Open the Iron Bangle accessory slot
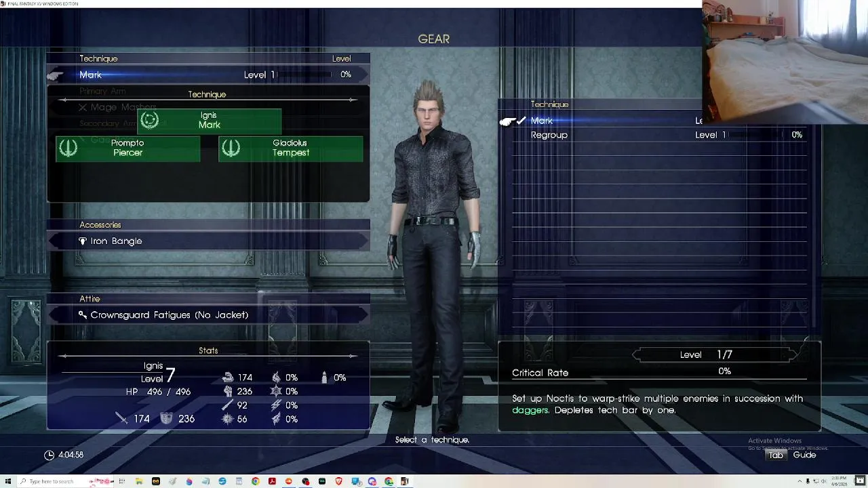The height and width of the screenshot is (488, 868). [208, 241]
